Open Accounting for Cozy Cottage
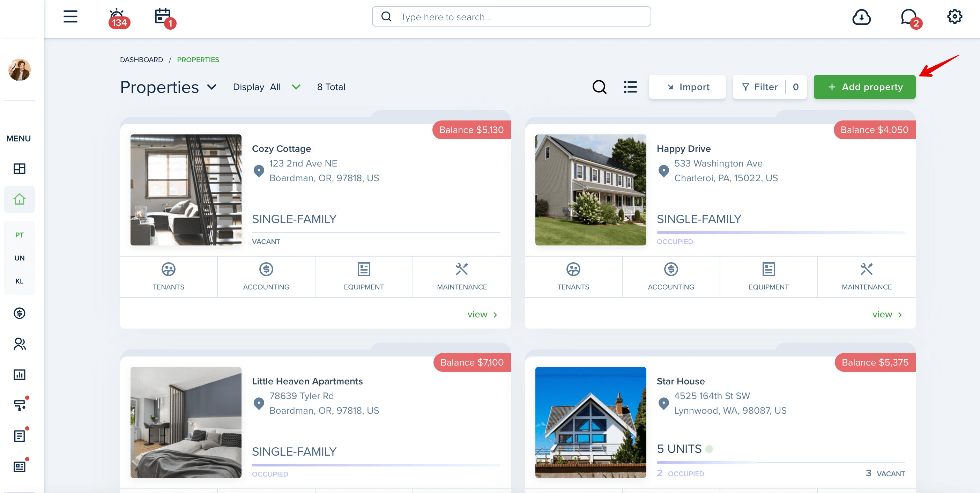 [266, 277]
